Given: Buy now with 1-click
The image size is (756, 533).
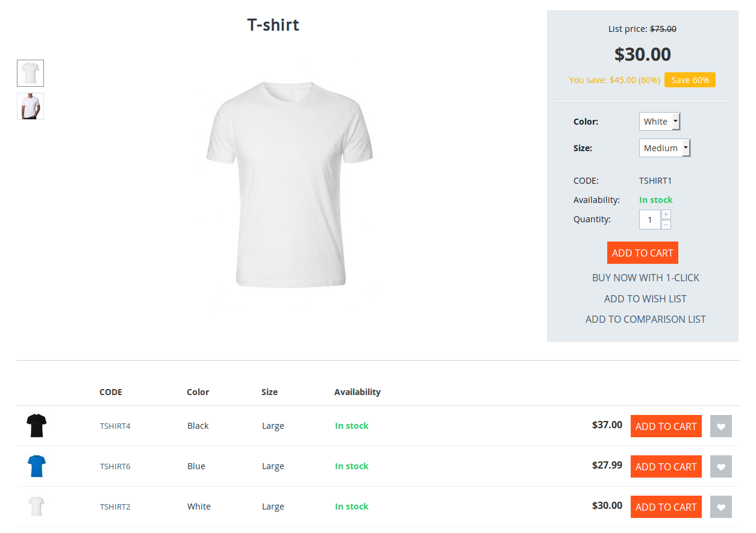Looking at the screenshot, I should click(x=646, y=278).
